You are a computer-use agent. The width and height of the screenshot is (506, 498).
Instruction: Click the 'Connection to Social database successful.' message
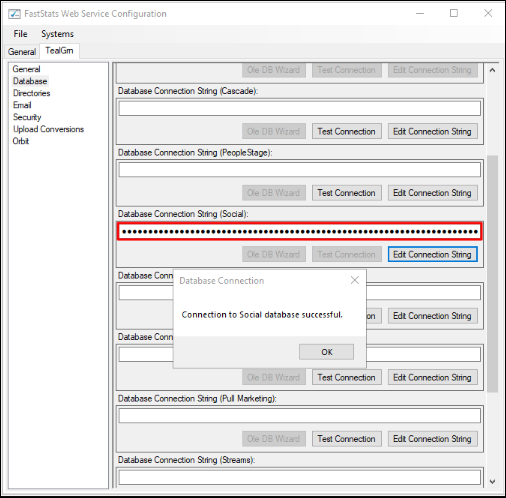pos(262,315)
